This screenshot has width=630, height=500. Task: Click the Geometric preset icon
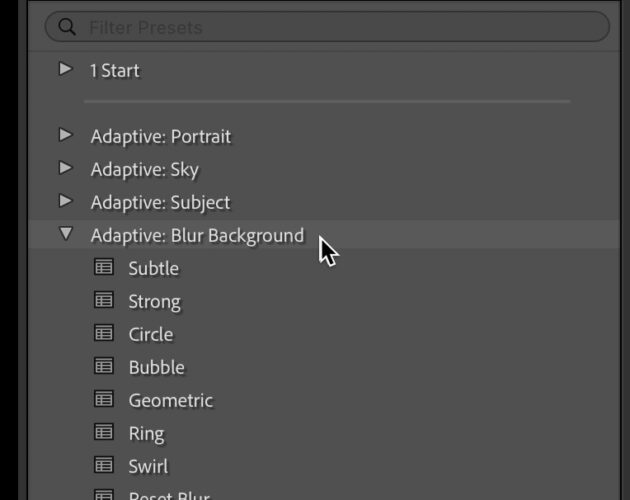pos(104,399)
